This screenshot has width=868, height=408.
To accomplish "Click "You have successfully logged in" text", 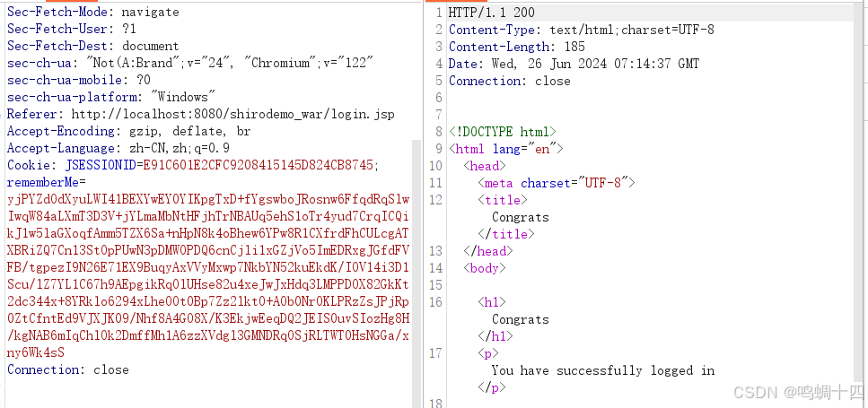I will 603,371.
